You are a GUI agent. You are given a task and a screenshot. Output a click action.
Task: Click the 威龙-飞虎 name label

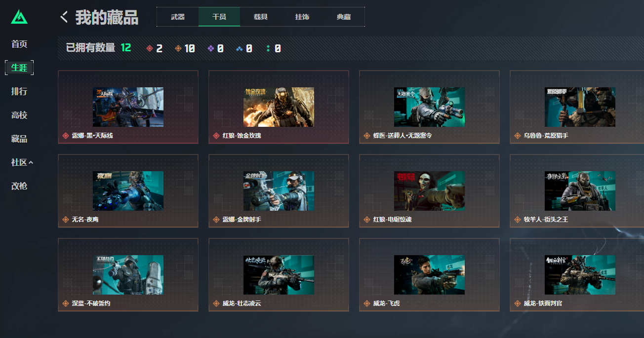tap(386, 303)
